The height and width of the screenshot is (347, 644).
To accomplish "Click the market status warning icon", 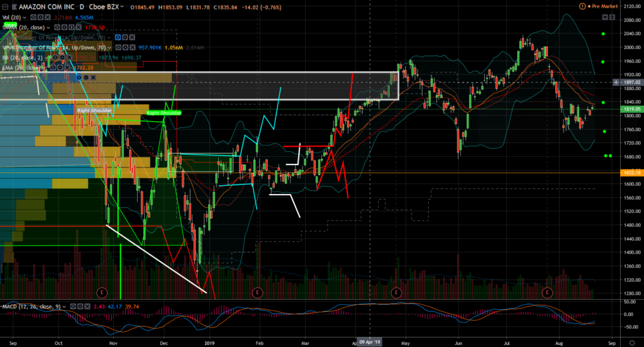I will coord(582,6).
